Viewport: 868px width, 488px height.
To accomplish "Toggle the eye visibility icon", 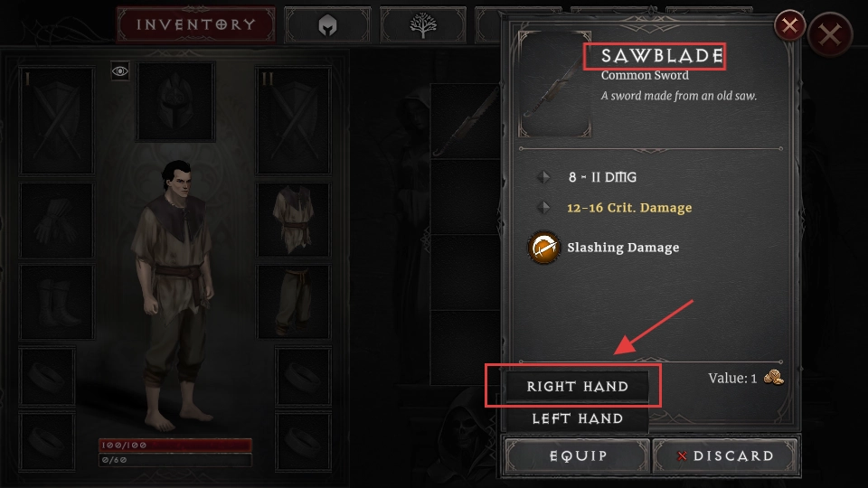I will pos(120,70).
